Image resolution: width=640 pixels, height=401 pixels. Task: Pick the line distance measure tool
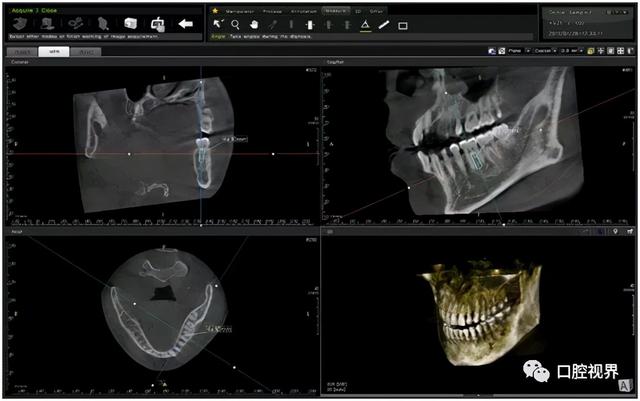pyautogui.click(x=384, y=24)
